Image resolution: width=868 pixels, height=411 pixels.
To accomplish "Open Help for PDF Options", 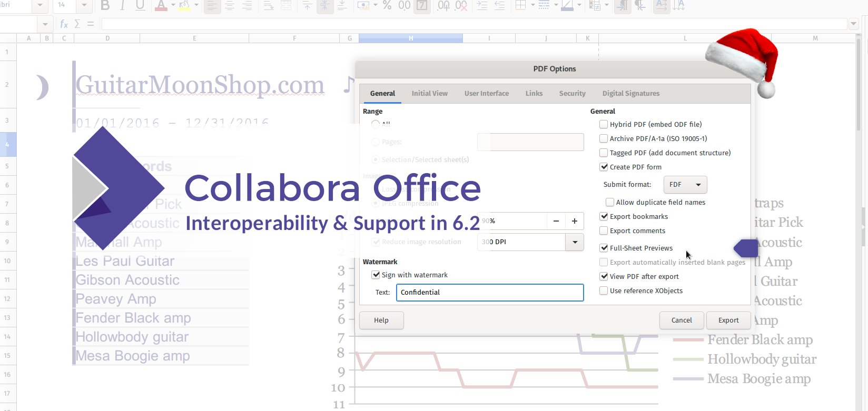I will [381, 320].
